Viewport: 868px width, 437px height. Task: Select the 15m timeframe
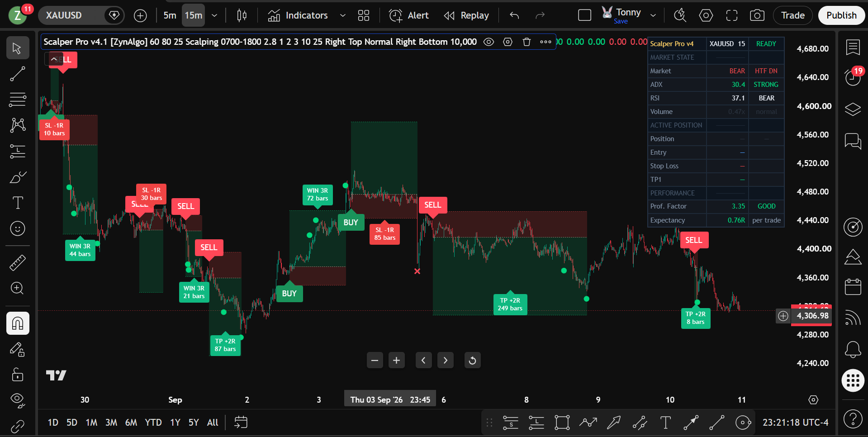194,15
